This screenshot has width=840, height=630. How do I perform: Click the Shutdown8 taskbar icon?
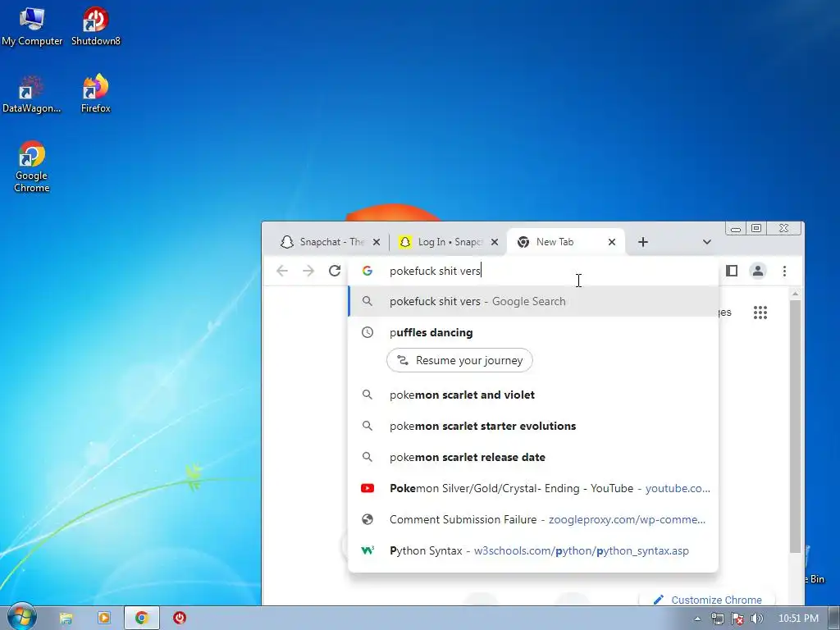click(180, 619)
